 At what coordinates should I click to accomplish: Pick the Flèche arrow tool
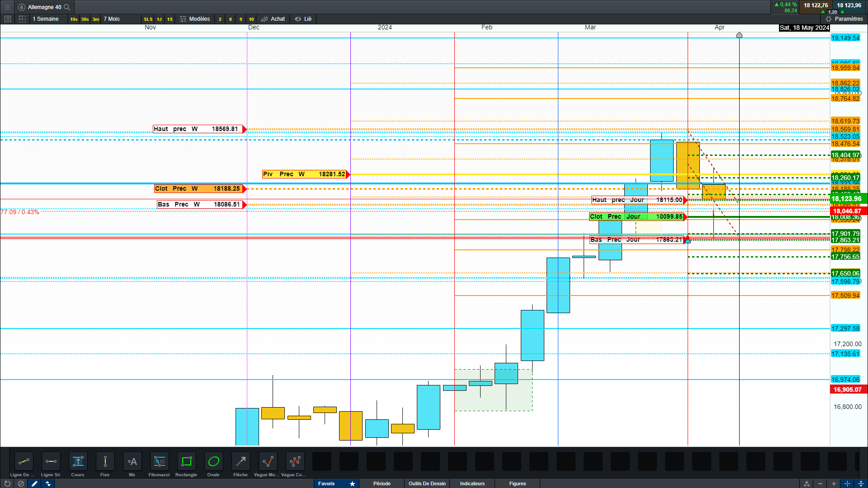pyautogui.click(x=241, y=462)
